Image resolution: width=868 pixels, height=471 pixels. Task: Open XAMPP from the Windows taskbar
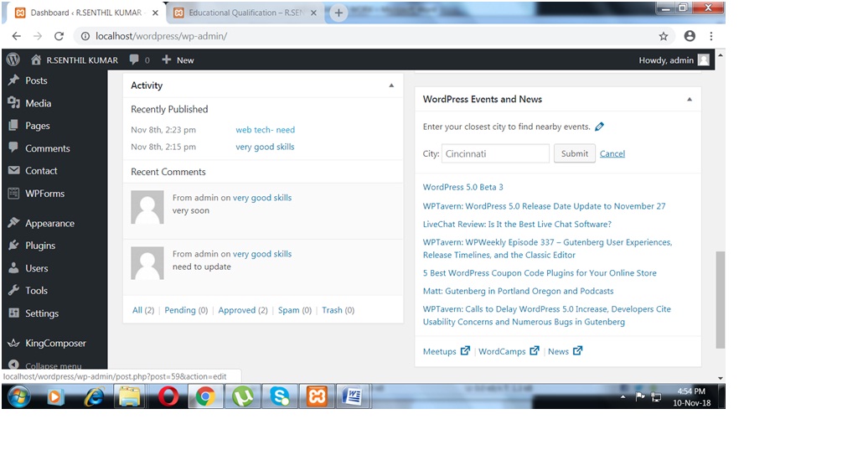[x=317, y=396]
